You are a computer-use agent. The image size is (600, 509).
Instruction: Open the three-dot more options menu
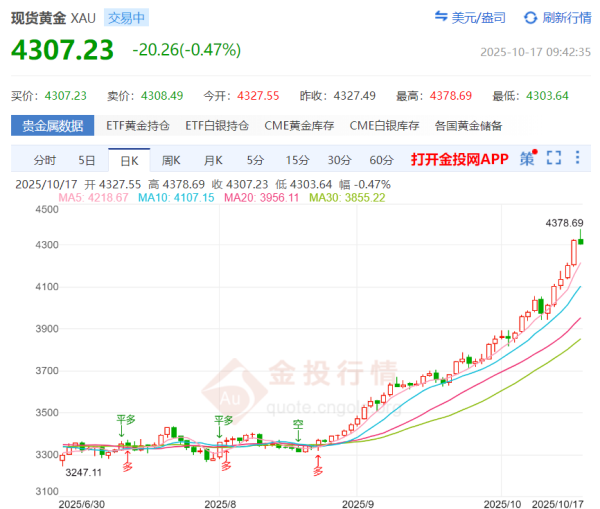(578, 159)
